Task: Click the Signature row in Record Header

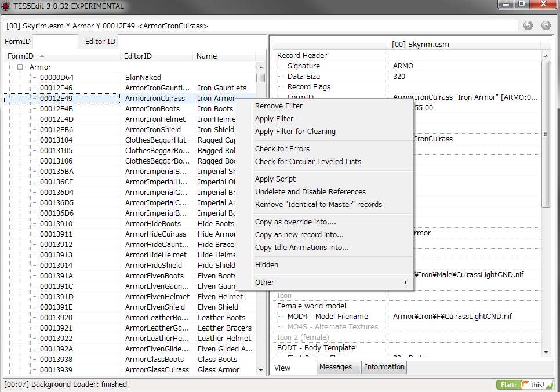Action: [407, 66]
